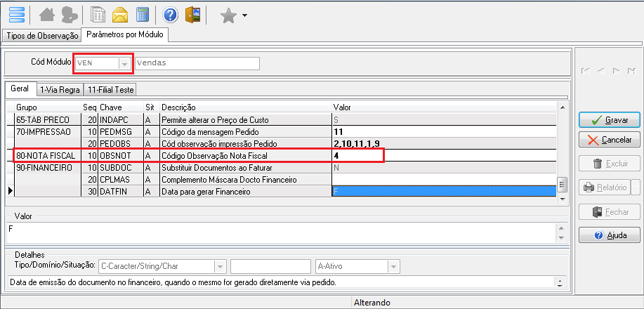Image resolution: width=644 pixels, height=309 pixels.
Task: Open the documents report icon
Action: coord(99,15)
